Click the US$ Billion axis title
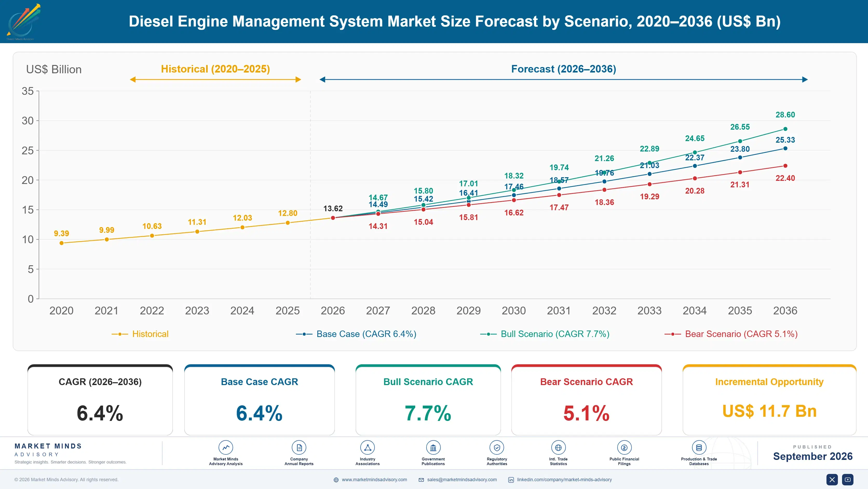868x489 pixels. click(54, 69)
